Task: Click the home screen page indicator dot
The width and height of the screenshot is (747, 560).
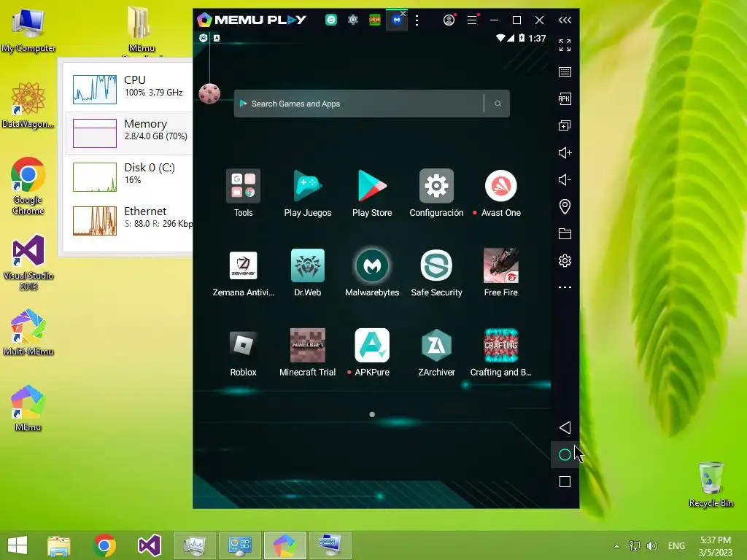Action: 372,414
